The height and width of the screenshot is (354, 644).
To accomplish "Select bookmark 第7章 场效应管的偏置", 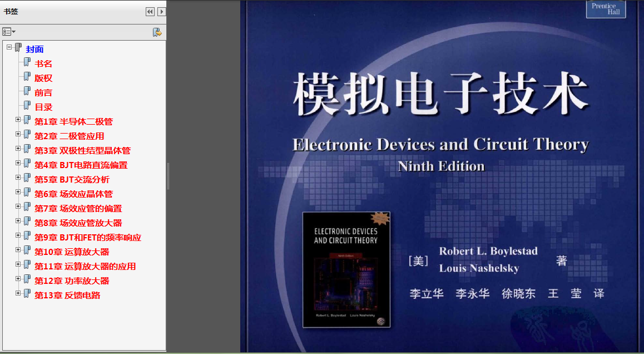I will point(78,209).
